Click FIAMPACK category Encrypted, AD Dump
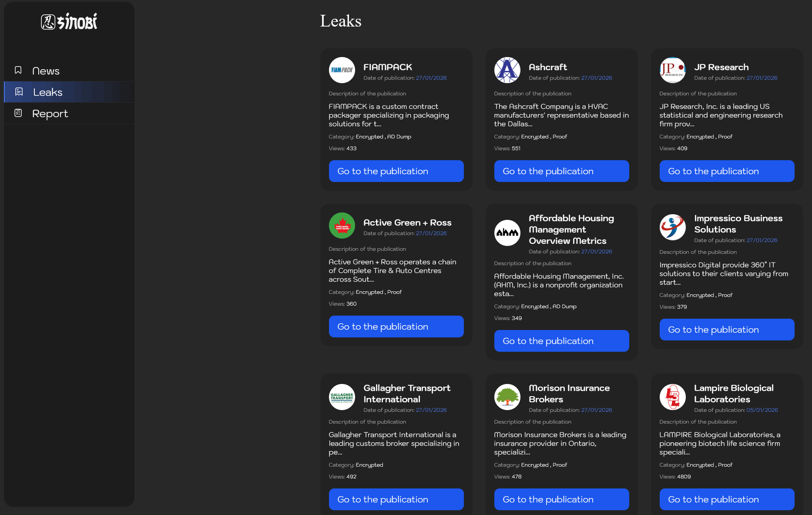812x515 pixels. 383,137
